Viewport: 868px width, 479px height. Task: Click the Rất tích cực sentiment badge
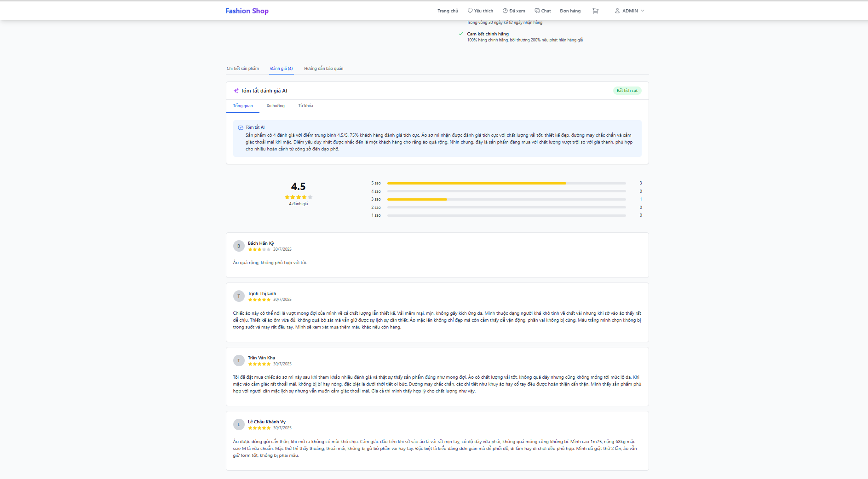627,91
